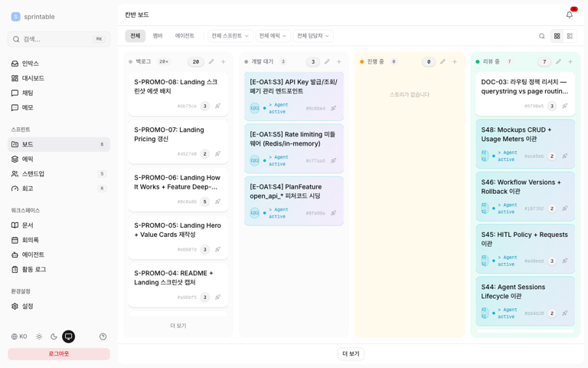Open the 전체 스프린트 filter dropdown
This screenshot has width=588, height=368.
[230, 36]
